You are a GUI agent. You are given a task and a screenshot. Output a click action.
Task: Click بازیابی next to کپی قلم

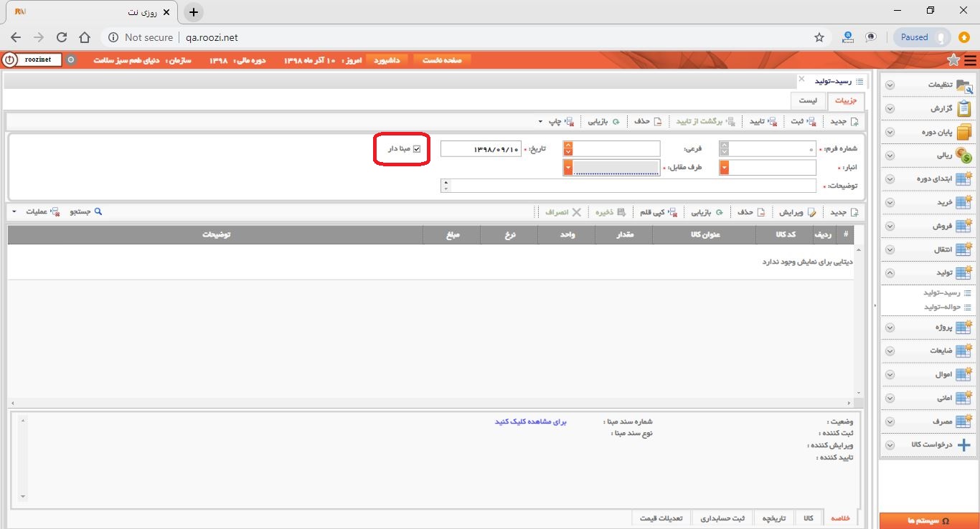point(707,212)
